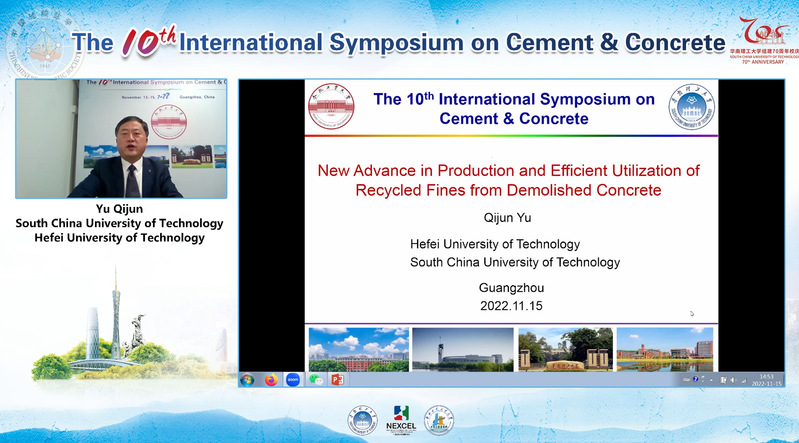The image size is (799, 443).
Task: Click the system tray help icon
Action: pos(696,379)
